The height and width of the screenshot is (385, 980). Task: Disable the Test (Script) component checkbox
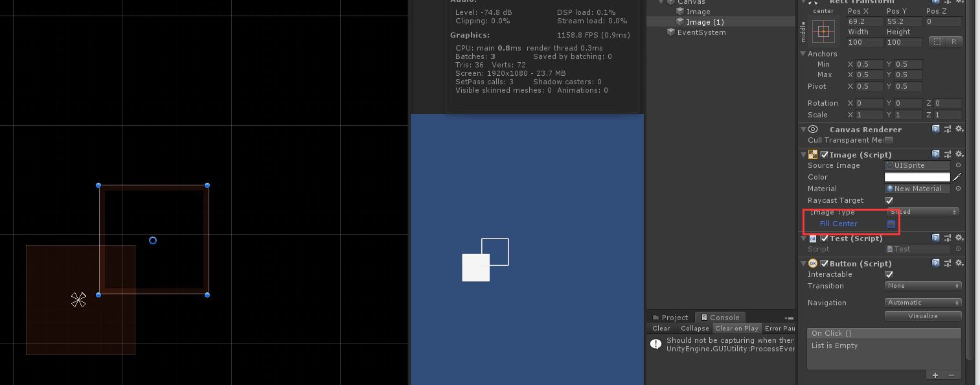coord(824,239)
